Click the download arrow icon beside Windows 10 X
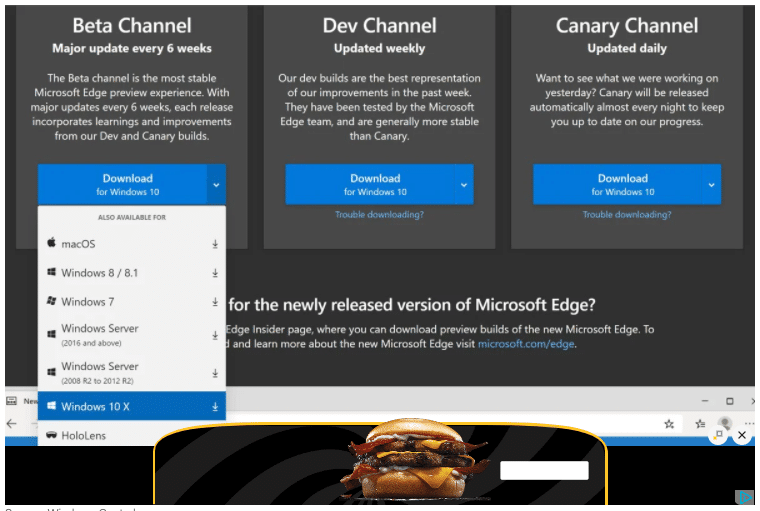The image size is (760, 511). tap(215, 407)
